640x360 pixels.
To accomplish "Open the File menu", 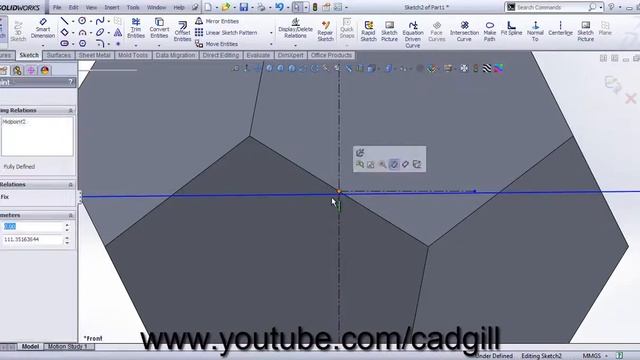I will pos(57,7).
